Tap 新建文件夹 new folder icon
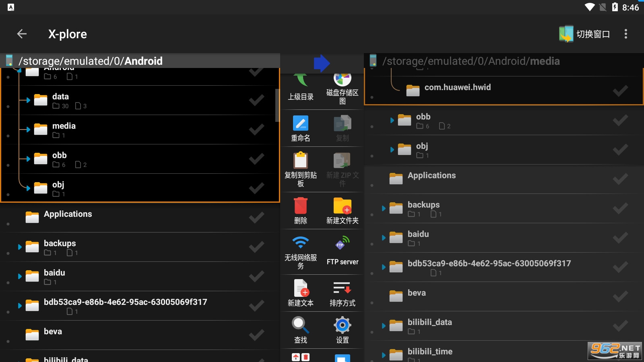Viewport: 644px width, 362px height. click(343, 206)
